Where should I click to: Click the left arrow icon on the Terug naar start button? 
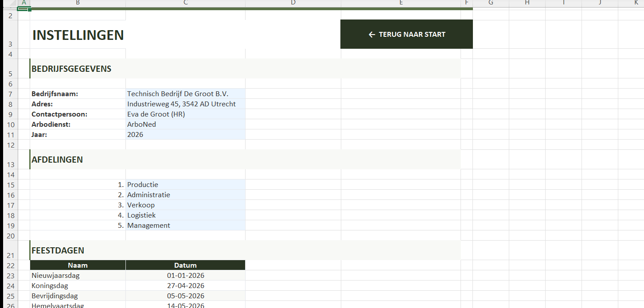372,35
